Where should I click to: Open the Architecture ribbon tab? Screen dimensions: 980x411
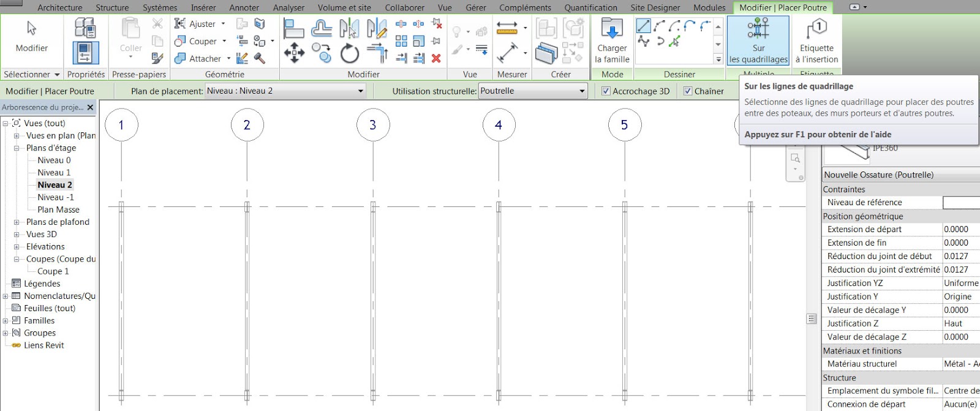60,7
